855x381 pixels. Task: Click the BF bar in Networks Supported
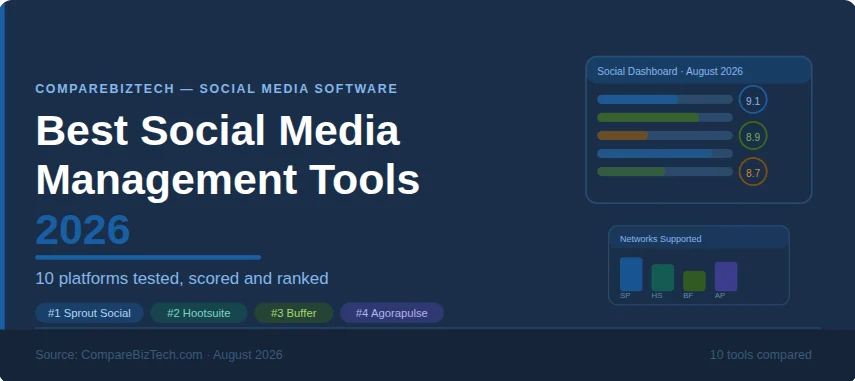pyautogui.click(x=694, y=281)
